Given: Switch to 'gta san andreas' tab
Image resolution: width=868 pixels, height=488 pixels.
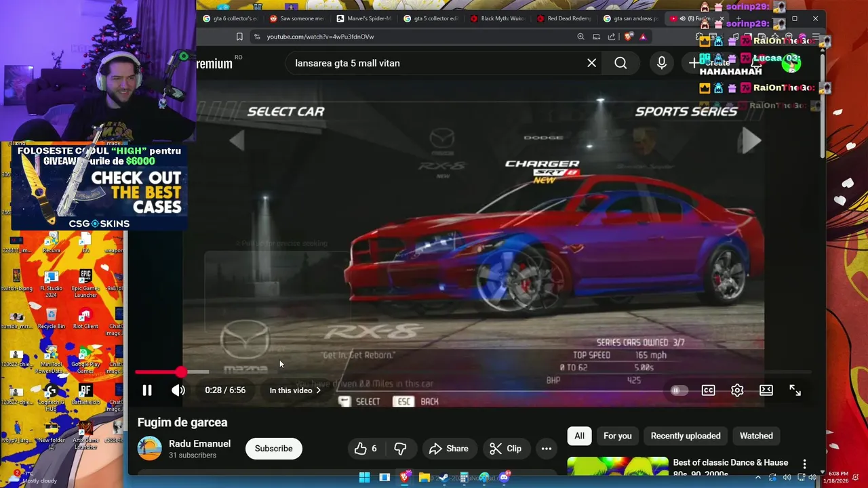Looking at the screenshot, I should [630, 18].
